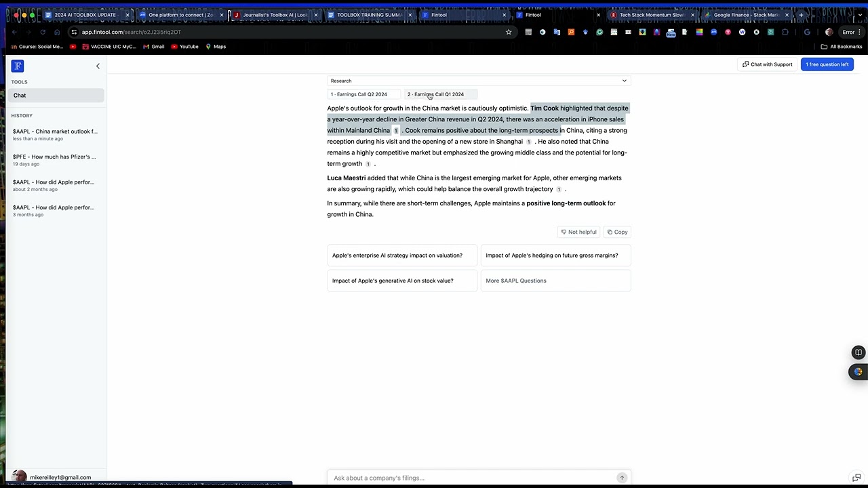868x488 pixels.
Task: Click the Zoom extension icon
Action: pos(713,32)
